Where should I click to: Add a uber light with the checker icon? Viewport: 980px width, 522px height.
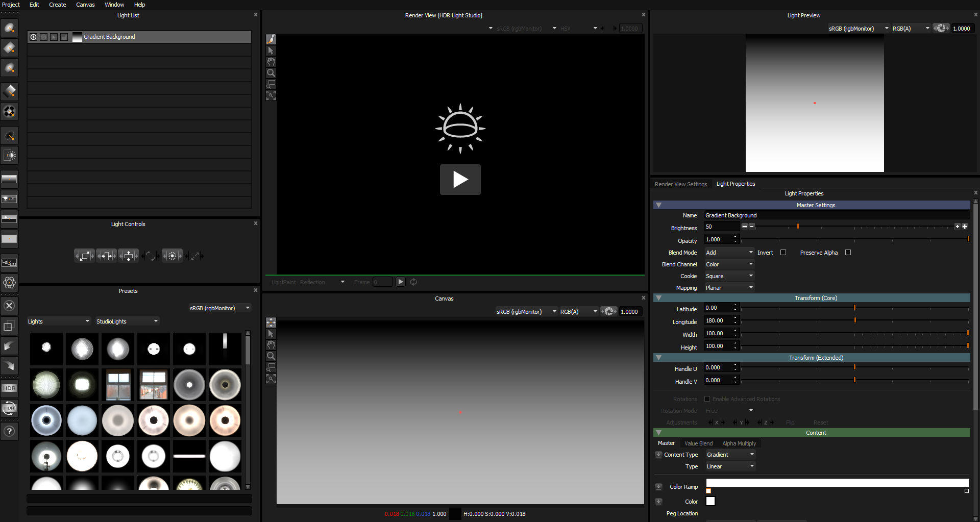9,111
